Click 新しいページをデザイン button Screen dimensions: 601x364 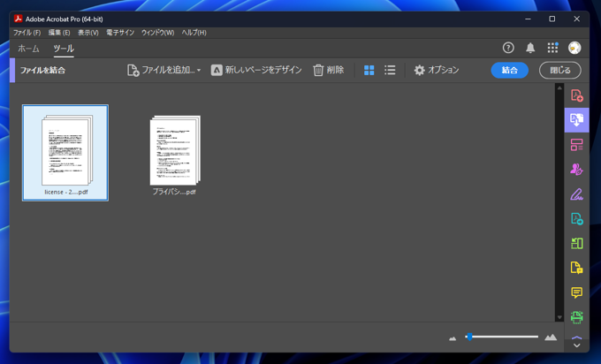tap(256, 71)
